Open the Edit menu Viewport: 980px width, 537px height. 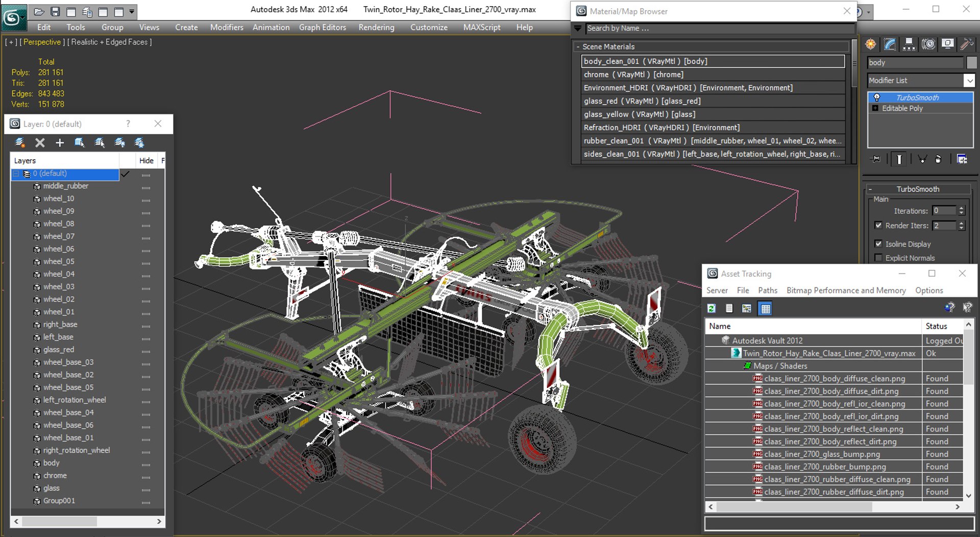click(44, 28)
